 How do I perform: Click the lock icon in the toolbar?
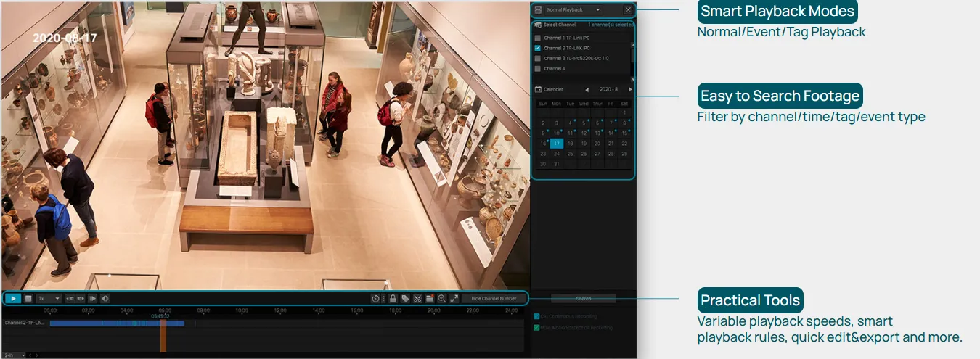click(393, 298)
